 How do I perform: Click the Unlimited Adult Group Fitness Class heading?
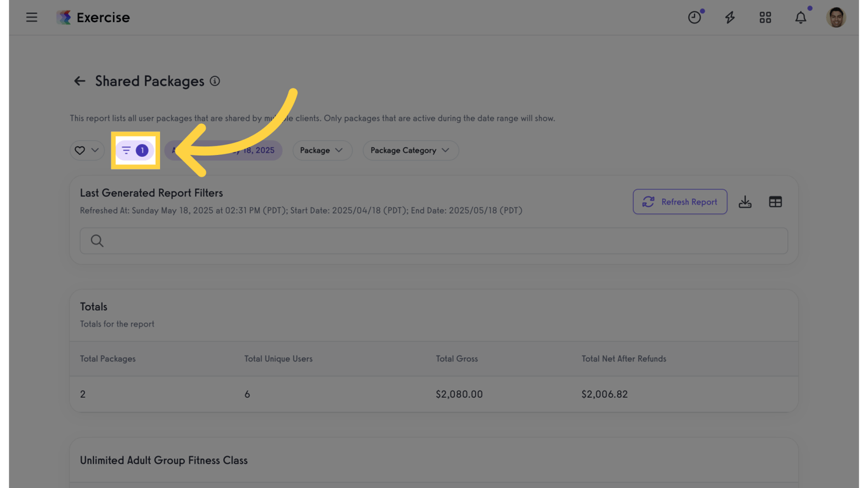pyautogui.click(x=164, y=461)
